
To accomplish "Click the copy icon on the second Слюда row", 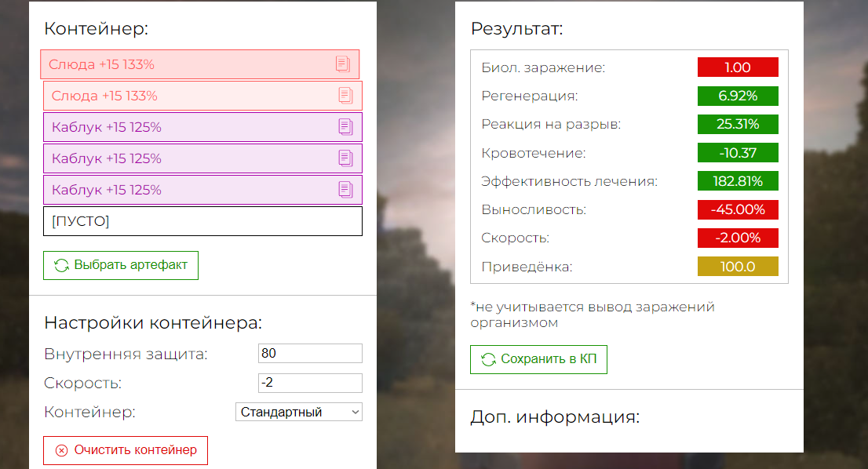I will tap(345, 96).
